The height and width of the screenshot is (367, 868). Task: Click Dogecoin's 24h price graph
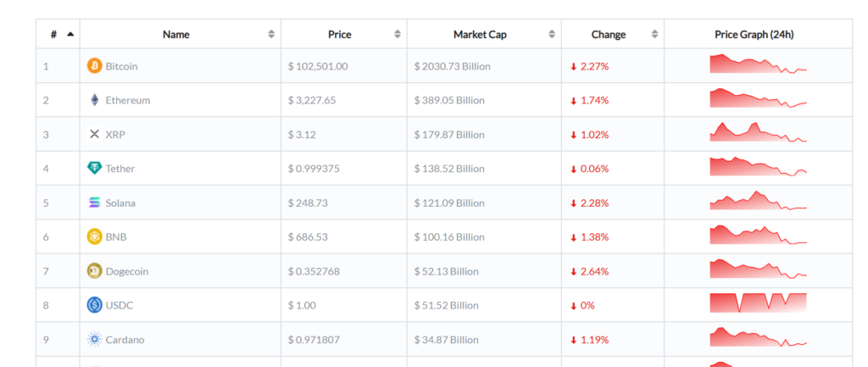759,269
